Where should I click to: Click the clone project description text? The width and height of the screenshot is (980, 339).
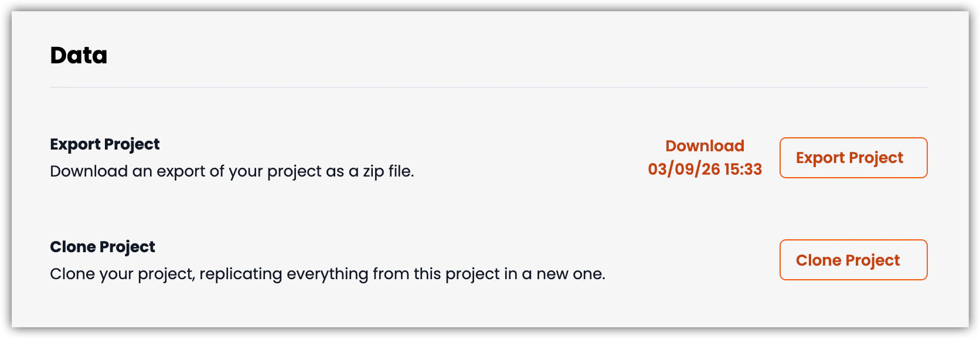click(328, 273)
